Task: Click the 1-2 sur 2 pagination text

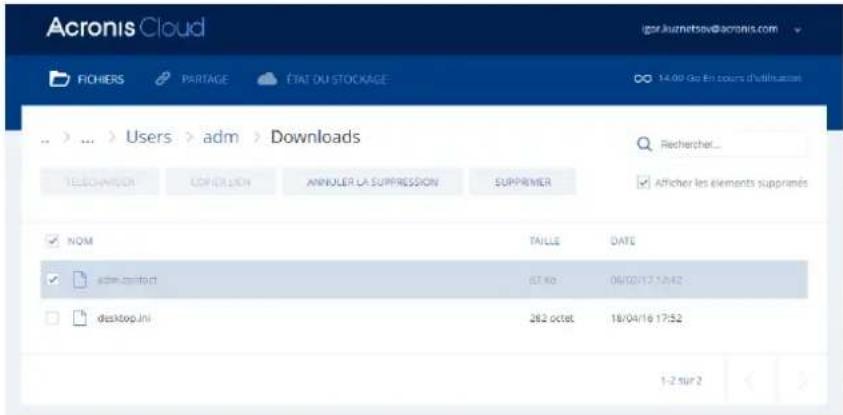Action: pyautogui.click(x=681, y=381)
